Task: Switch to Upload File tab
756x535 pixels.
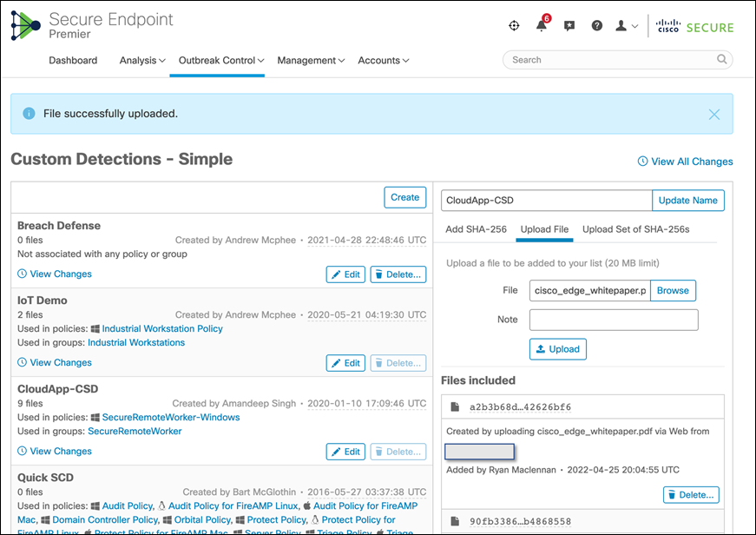Action: coord(544,229)
